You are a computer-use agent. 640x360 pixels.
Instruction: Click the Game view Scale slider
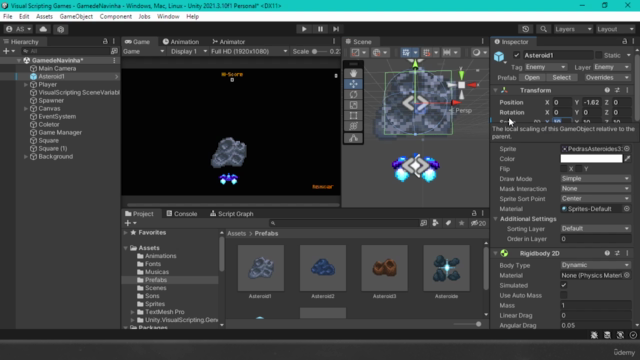(321, 51)
